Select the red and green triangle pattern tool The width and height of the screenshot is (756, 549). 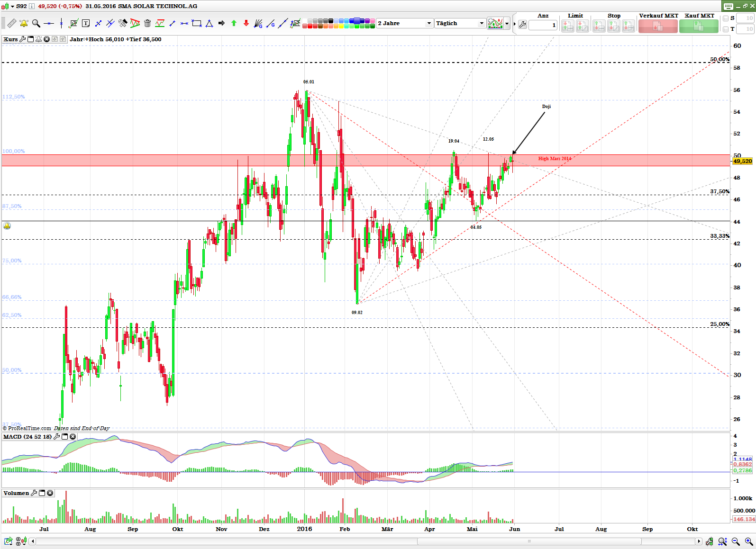135,23
